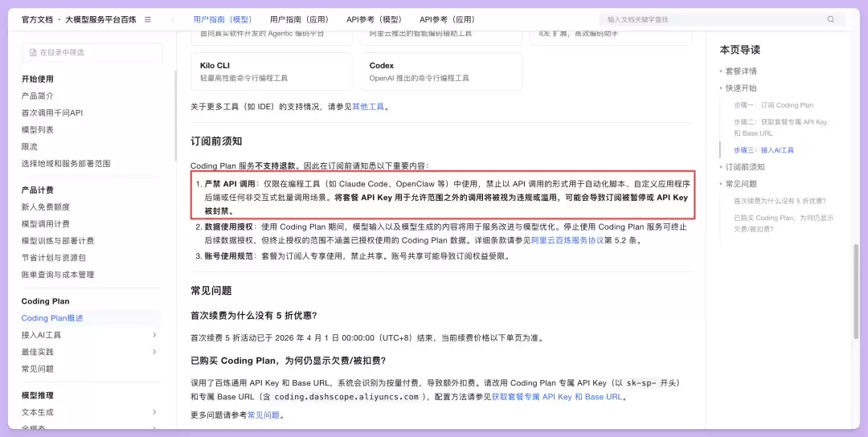The height and width of the screenshot is (437, 868).
Task: Click the left sidebar scrollbar thumb
Action: [175, 115]
